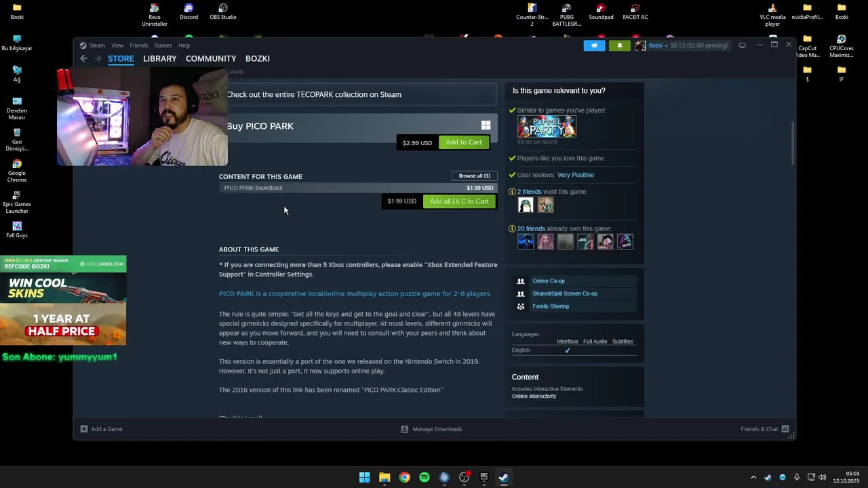The height and width of the screenshot is (488, 868).
Task: Click the Browse all (1) button
Action: [474, 176]
